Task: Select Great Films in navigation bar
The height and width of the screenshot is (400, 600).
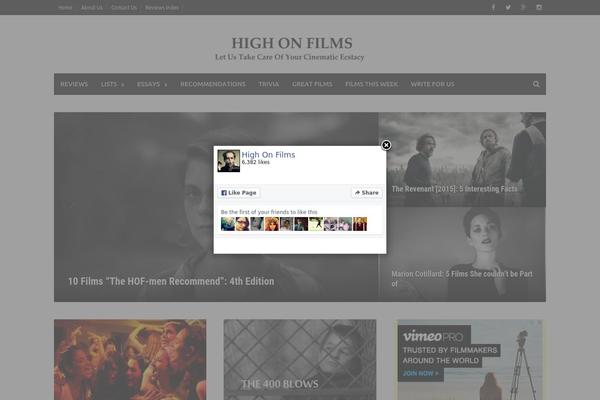Action: [312, 84]
